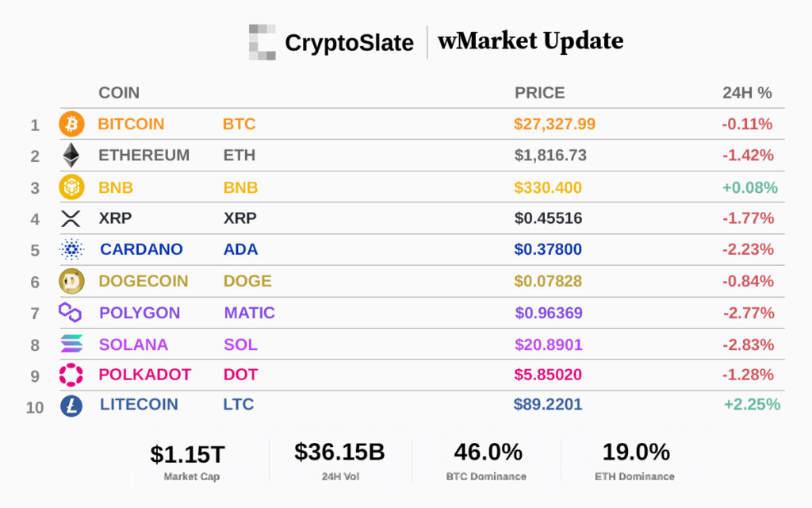Screen dimensions: 812x508
Task: Click the 46.0% BTC Dominance figure
Action: [488, 452]
